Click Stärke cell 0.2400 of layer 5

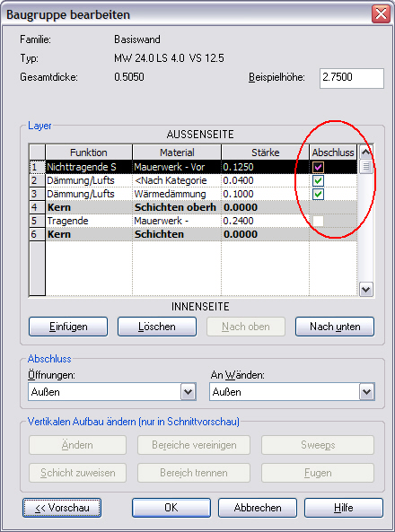pos(265,221)
